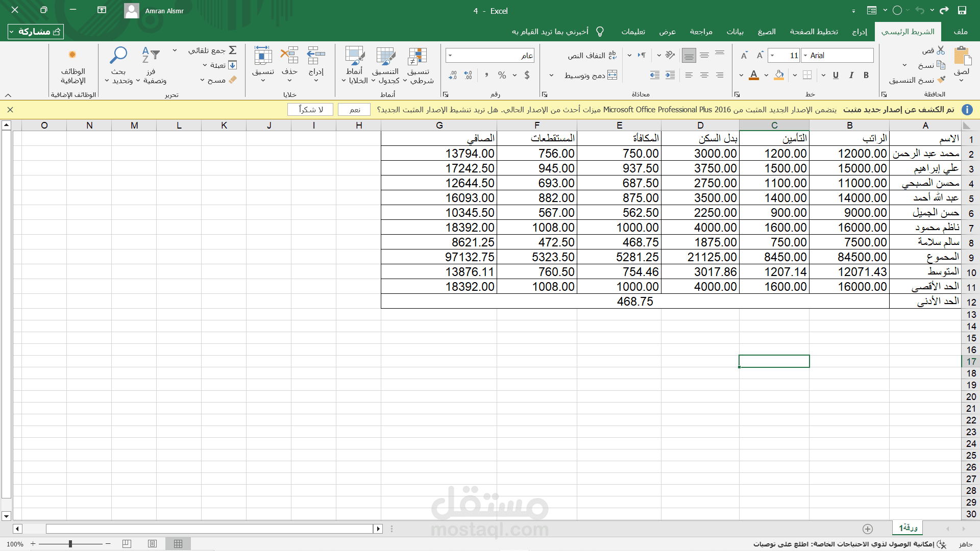The height and width of the screenshot is (551, 980).
Task: Click the Find & Select magnifier icon
Action: (x=118, y=56)
